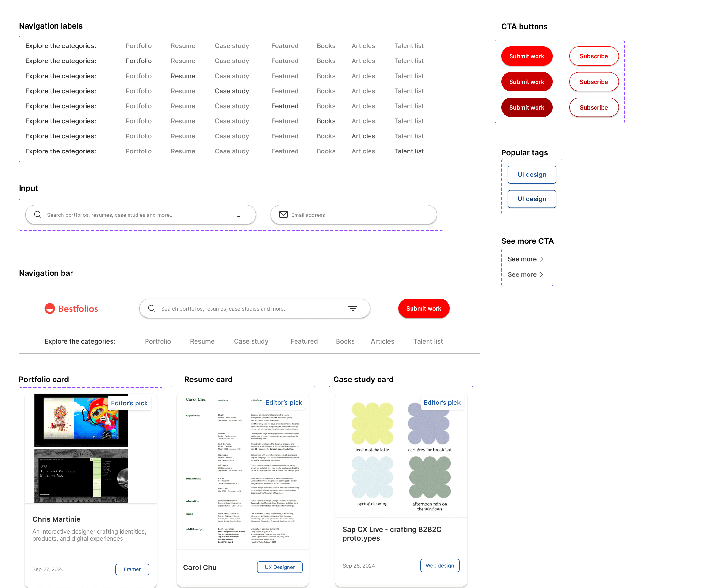Click the second Subscribe outline button

(x=594, y=82)
